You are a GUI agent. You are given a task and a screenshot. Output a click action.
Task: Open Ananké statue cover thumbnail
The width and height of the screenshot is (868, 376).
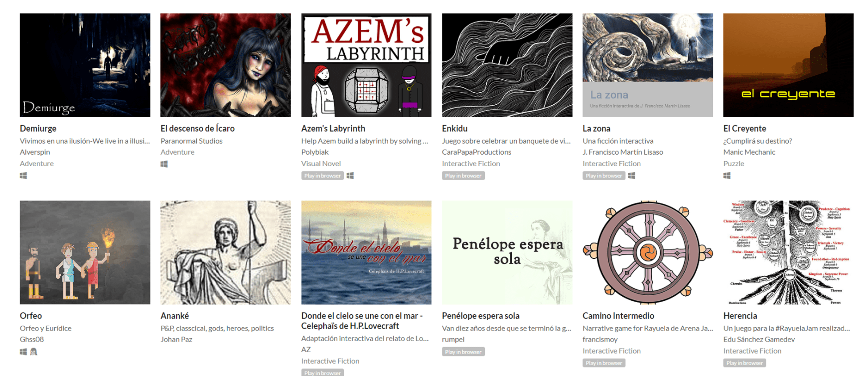tap(226, 253)
